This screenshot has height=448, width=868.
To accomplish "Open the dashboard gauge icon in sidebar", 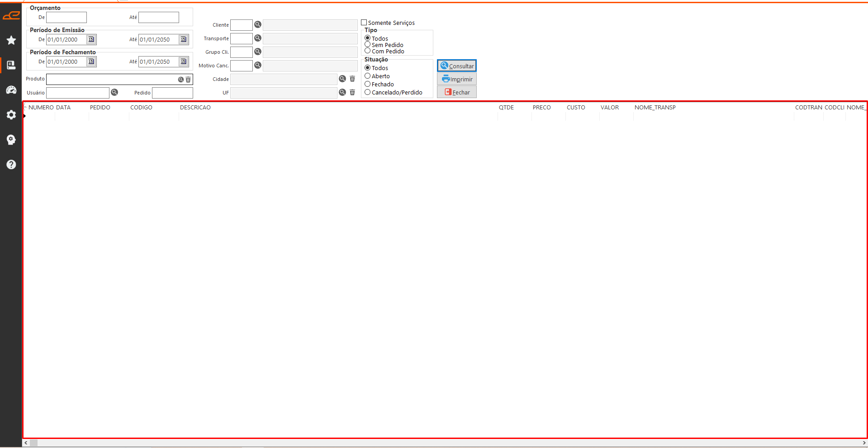I will click(x=11, y=90).
